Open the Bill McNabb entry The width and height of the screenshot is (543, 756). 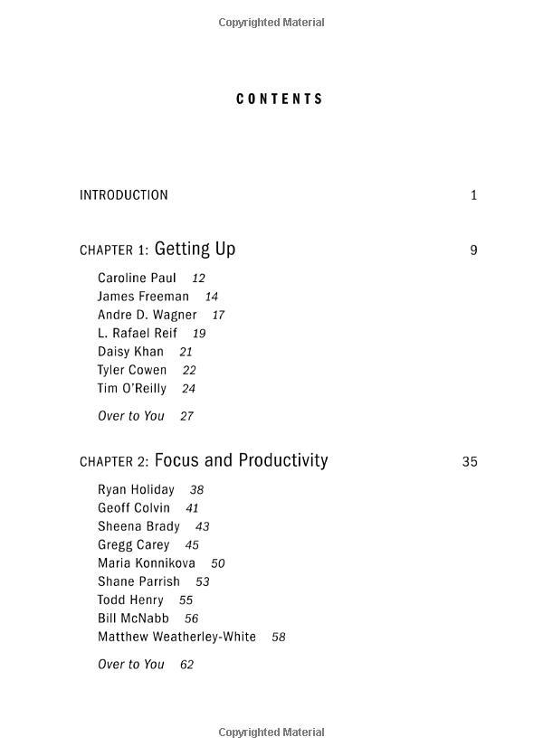(x=133, y=619)
